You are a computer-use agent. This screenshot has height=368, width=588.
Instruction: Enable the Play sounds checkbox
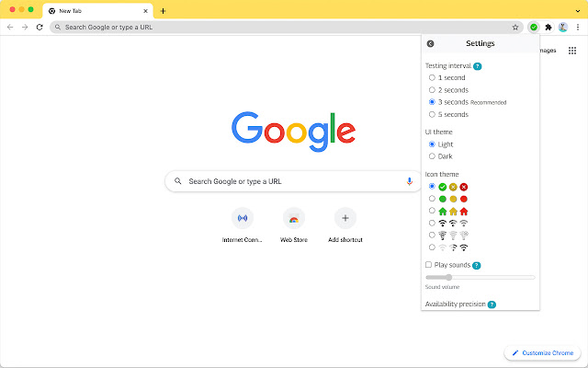(x=428, y=265)
